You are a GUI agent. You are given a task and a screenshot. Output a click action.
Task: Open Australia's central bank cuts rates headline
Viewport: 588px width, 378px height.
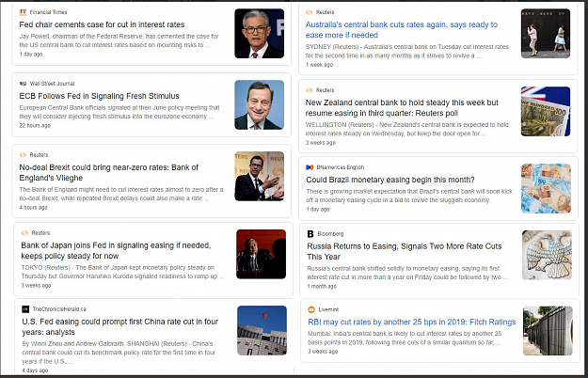(x=401, y=29)
